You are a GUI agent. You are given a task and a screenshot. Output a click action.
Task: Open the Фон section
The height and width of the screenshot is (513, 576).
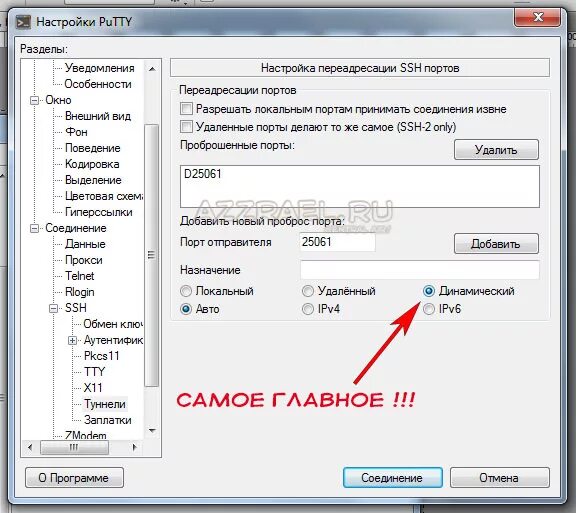pos(76,132)
